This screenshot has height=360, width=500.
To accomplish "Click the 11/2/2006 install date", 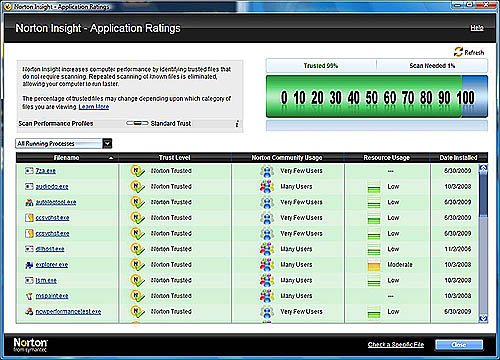I will point(457,249).
